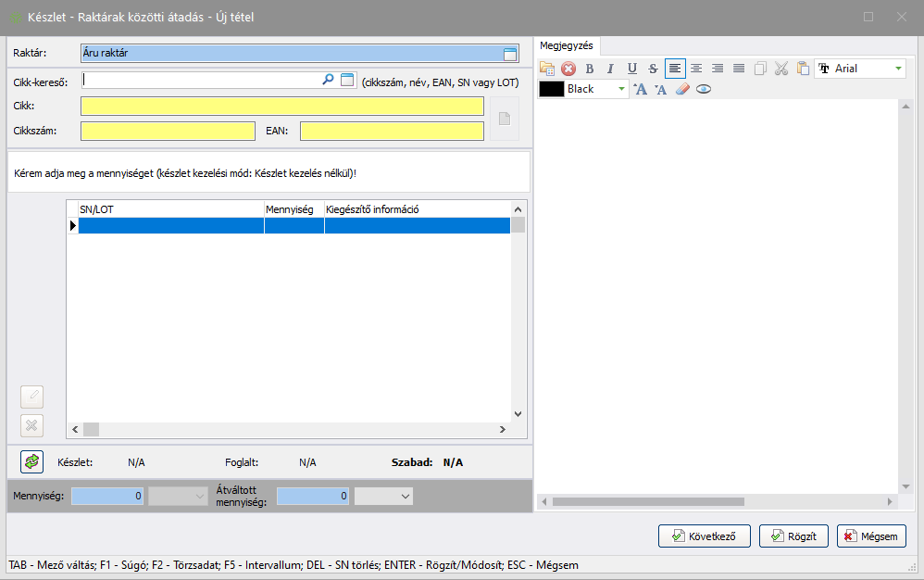Viewport: 924px width, 580px height.
Task: Toggle underline formatting
Action: [631, 69]
